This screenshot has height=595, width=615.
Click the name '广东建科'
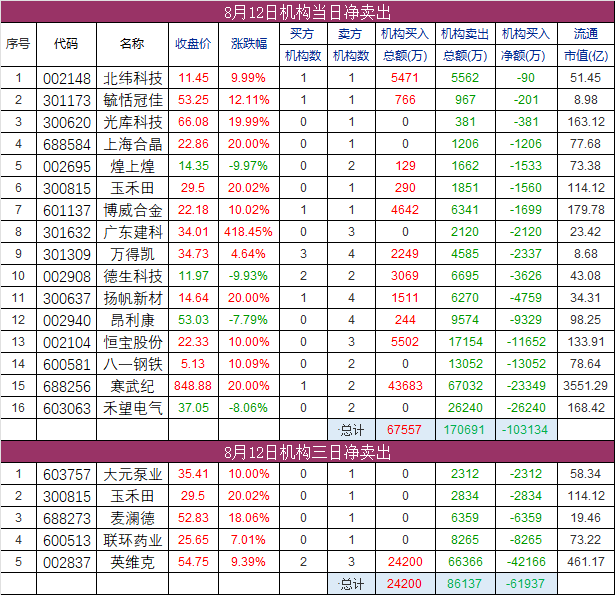(x=133, y=233)
